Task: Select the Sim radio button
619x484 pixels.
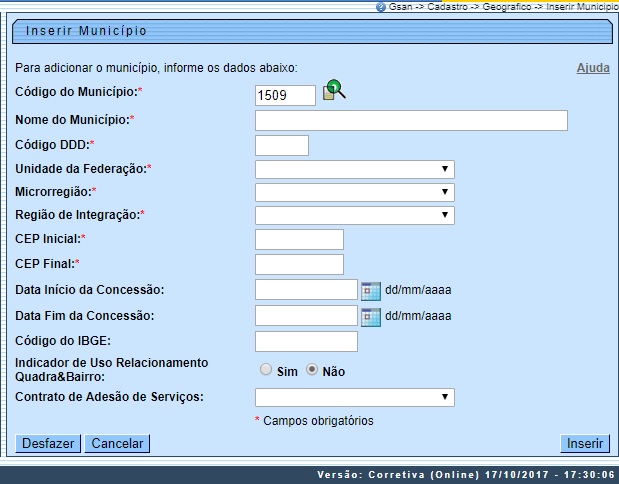Action: click(266, 370)
